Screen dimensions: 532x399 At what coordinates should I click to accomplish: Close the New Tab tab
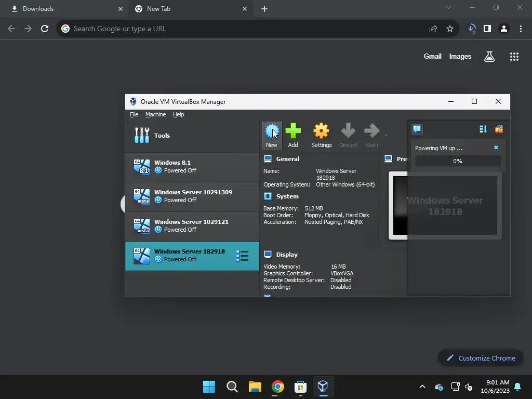pos(245,9)
